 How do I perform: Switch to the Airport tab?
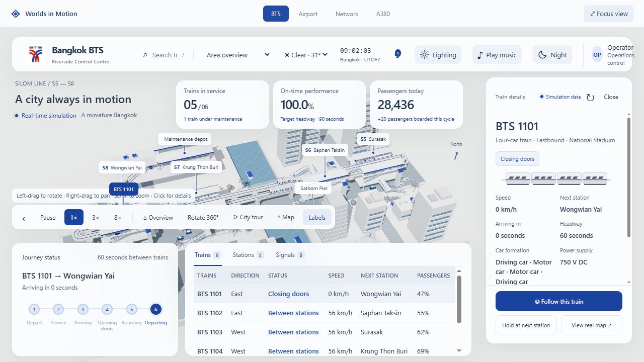click(308, 14)
